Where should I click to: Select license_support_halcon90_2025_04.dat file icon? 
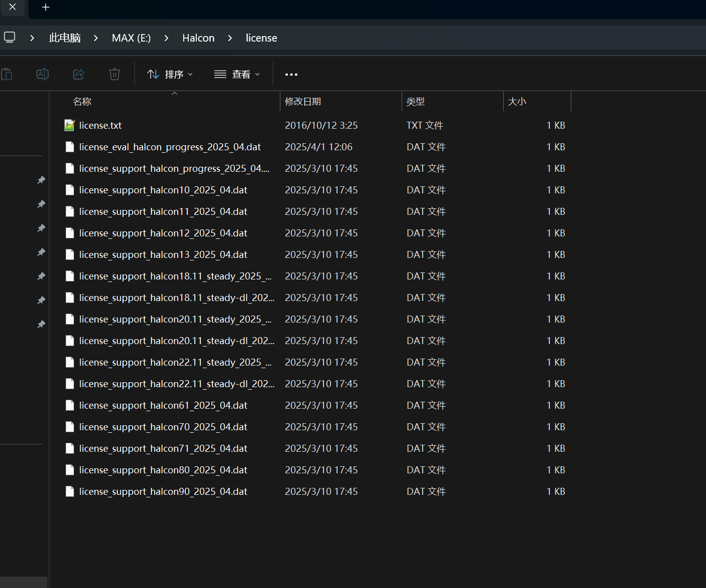pos(70,491)
